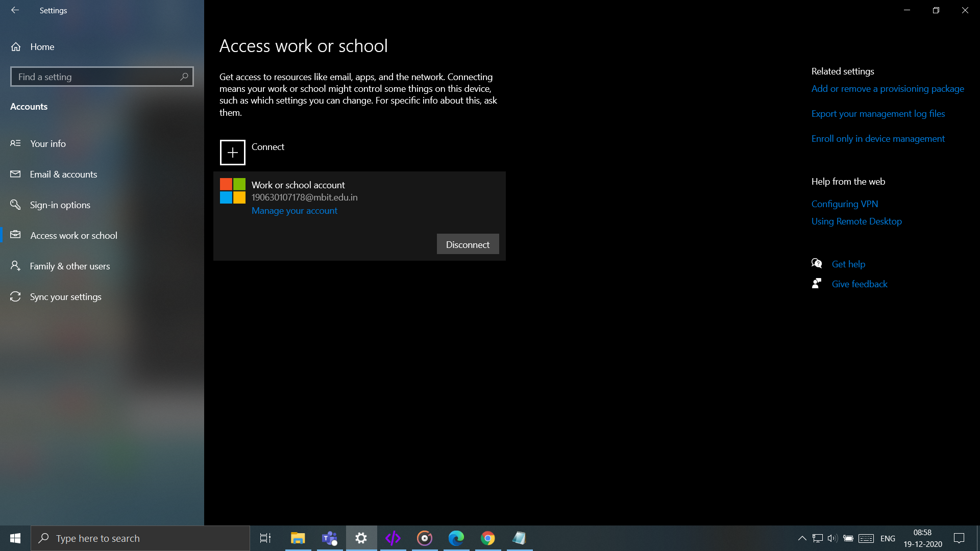The image size is (980, 551).
Task: Click the volume icon in system tray
Action: 833,538
